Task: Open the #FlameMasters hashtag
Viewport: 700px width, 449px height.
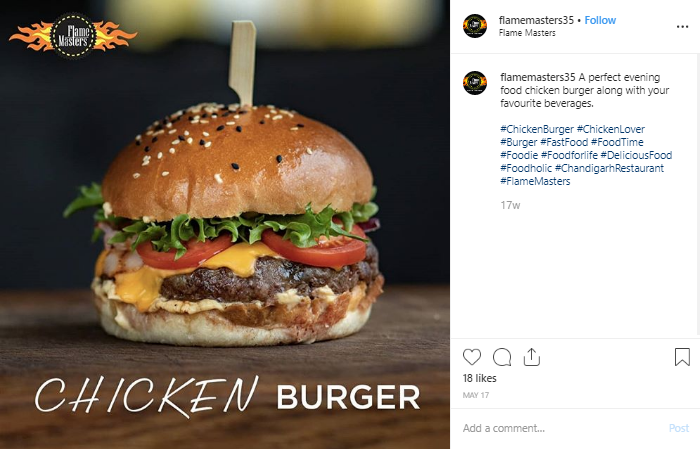Action: pyautogui.click(x=535, y=181)
